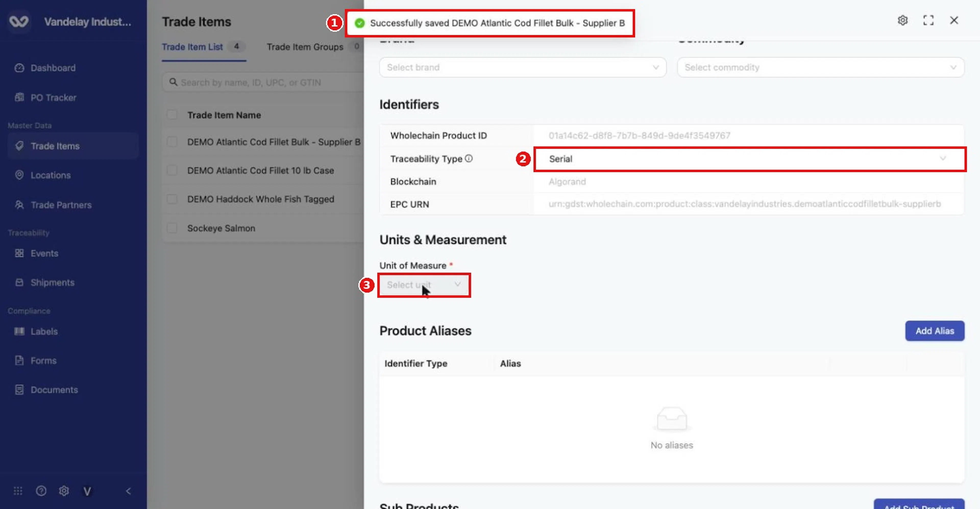Click EPC URN value field
Screen dimensions: 980x509
749,204
